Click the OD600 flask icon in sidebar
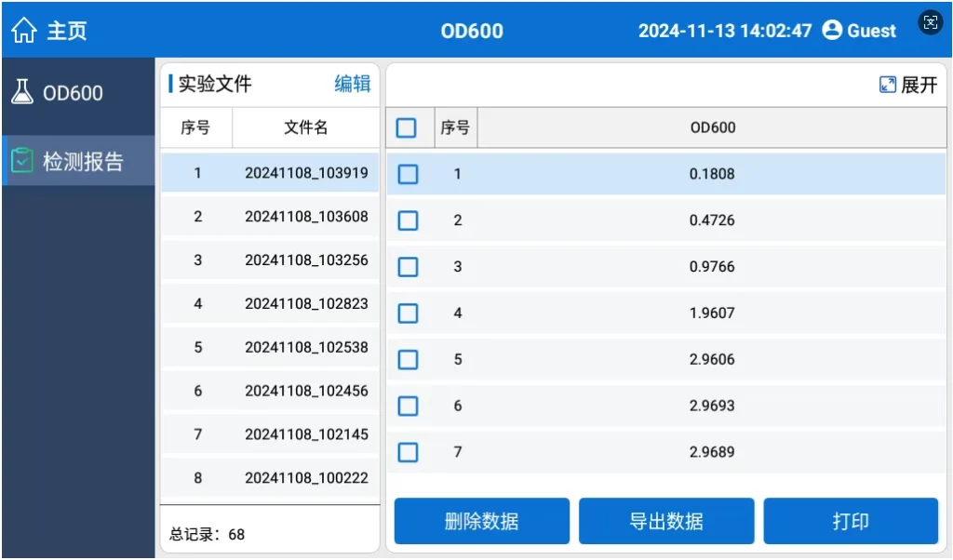The height and width of the screenshot is (560, 953). click(22, 92)
